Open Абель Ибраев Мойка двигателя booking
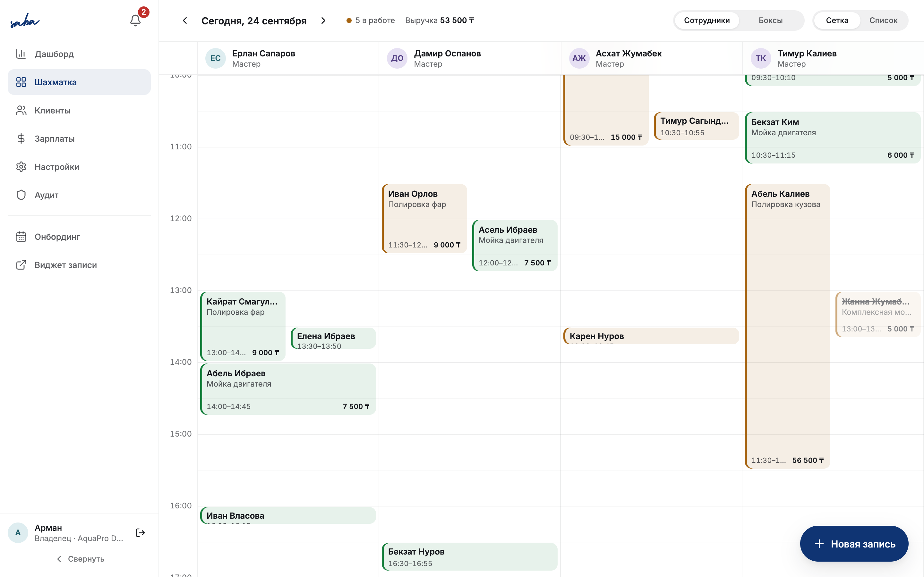Image resolution: width=924 pixels, height=577 pixels. pyautogui.click(x=288, y=389)
